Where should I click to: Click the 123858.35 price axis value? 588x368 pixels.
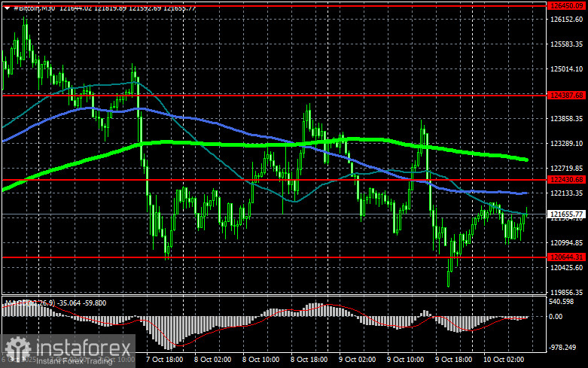[x=566, y=118]
